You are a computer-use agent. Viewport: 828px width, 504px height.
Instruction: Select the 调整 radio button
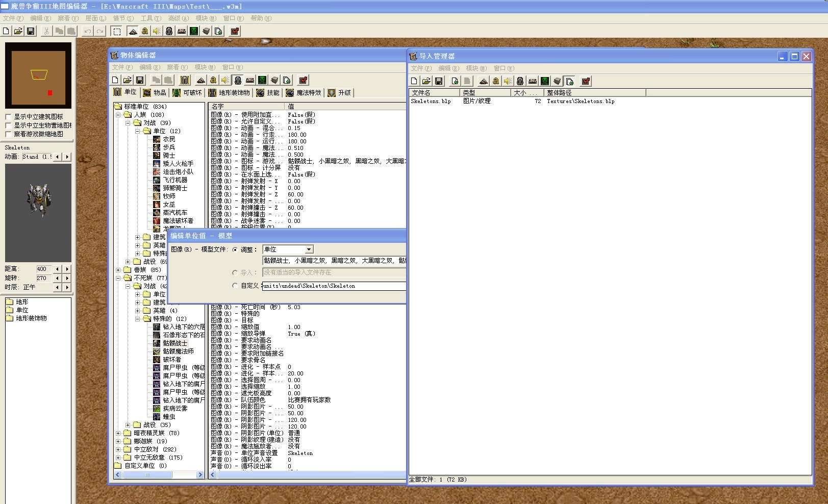(235, 249)
